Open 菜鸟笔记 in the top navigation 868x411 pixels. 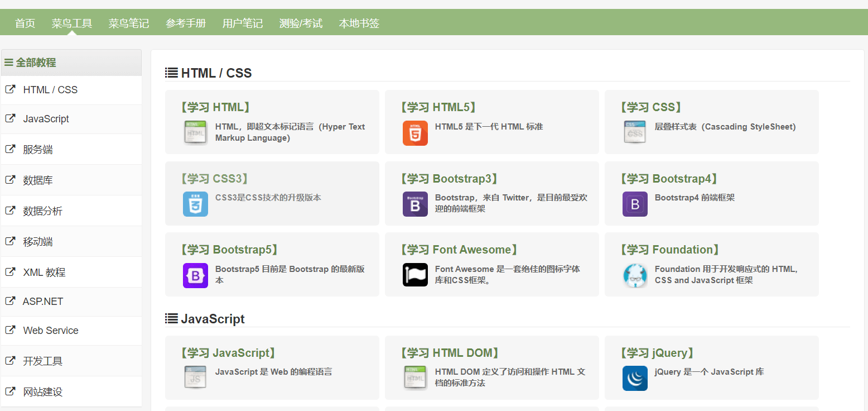[129, 23]
